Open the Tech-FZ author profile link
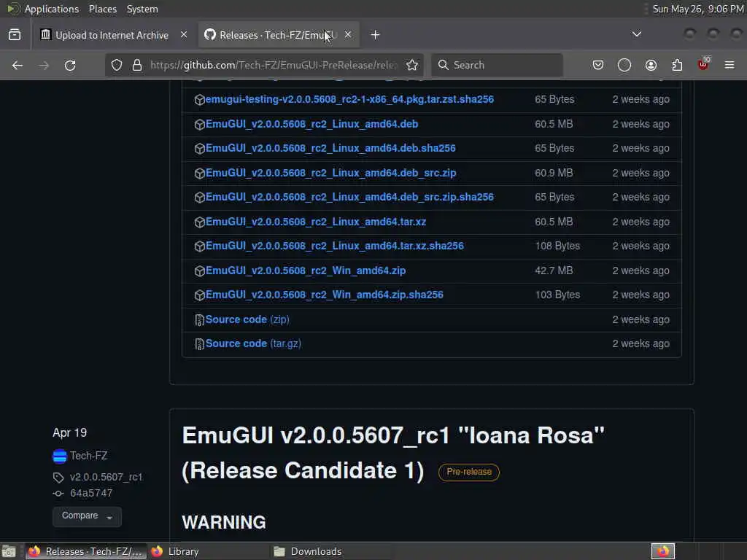The image size is (747, 560). (88, 456)
